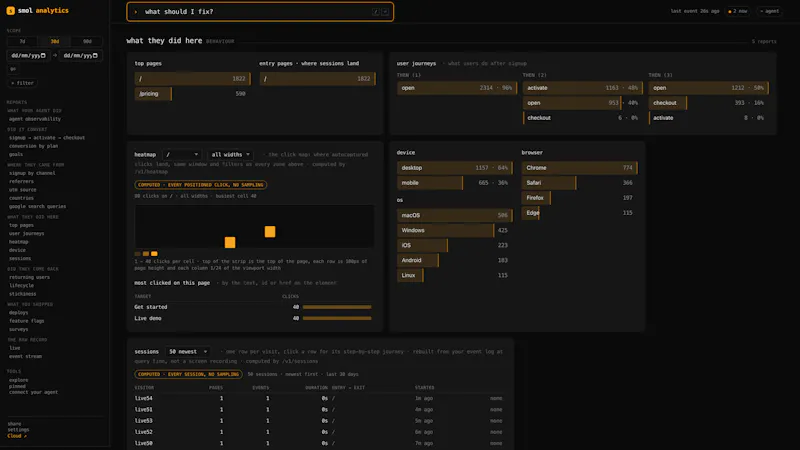The height and width of the screenshot is (450, 800).
Task: Click the agent button in the header
Action: (770, 11)
